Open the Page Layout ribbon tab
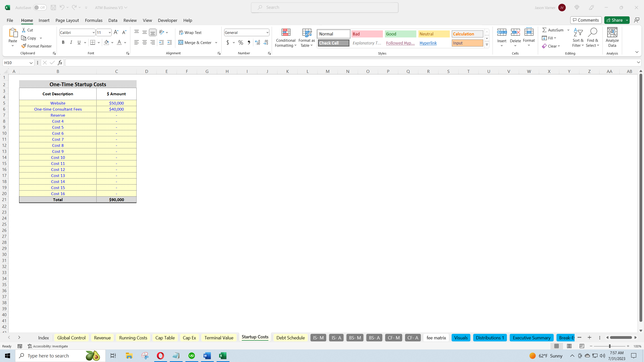Screen dimensions: 644x362 67,20
